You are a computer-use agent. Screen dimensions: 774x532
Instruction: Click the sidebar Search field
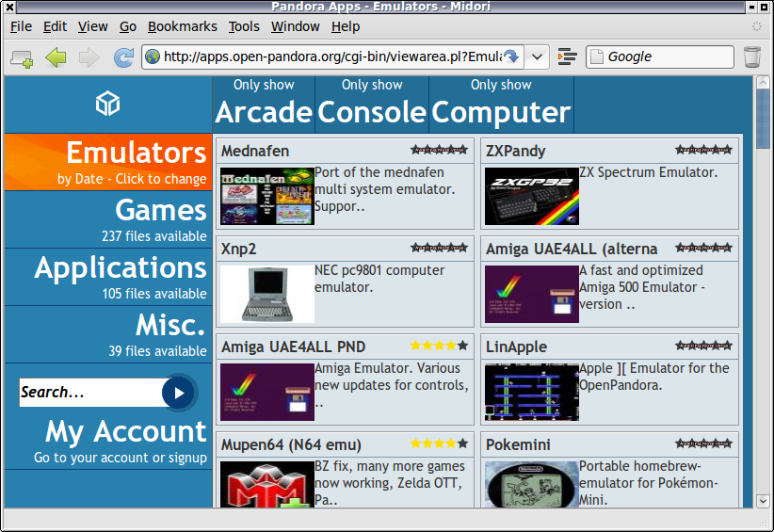(x=90, y=393)
